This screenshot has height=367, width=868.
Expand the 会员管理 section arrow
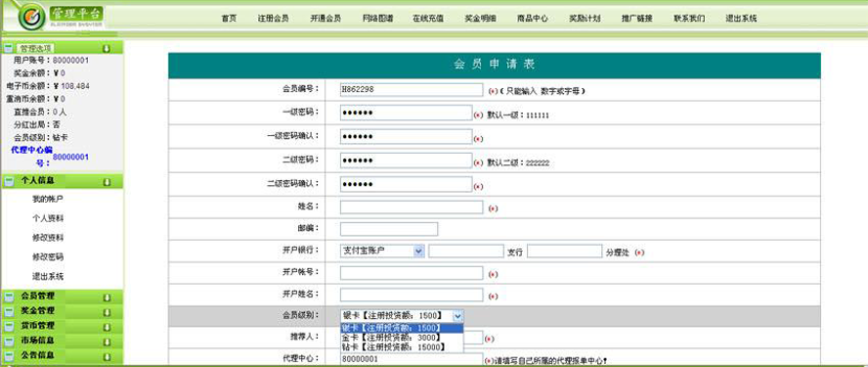point(107,298)
